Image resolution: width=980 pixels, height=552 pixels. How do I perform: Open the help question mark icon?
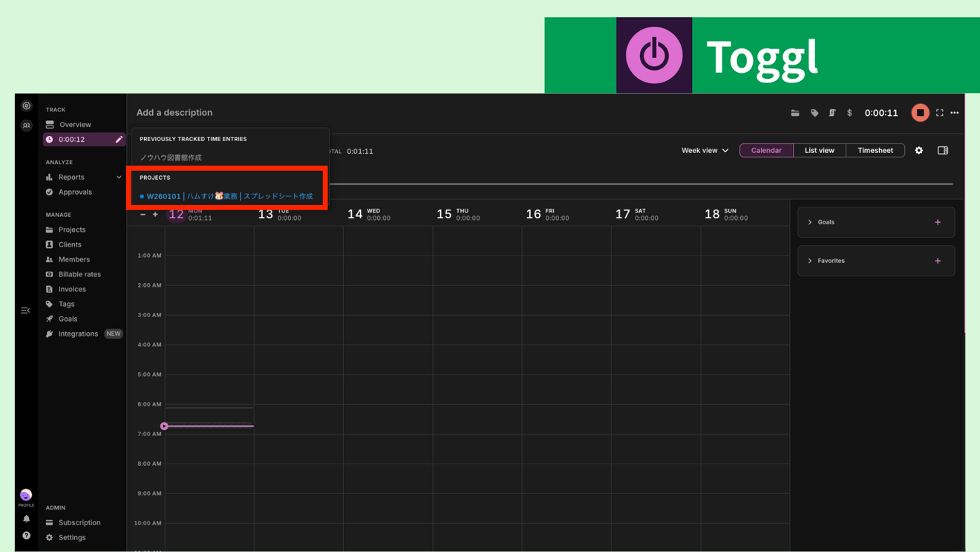click(x=27, y=536)
